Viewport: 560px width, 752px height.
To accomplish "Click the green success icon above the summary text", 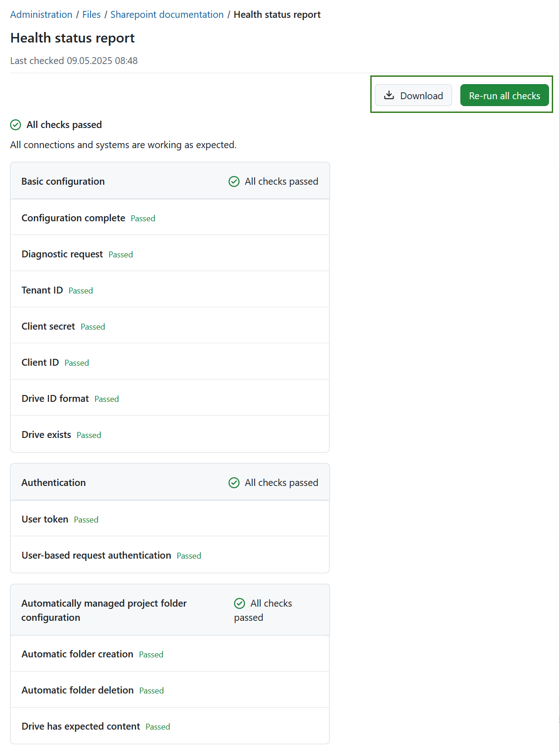I will 16,124.
